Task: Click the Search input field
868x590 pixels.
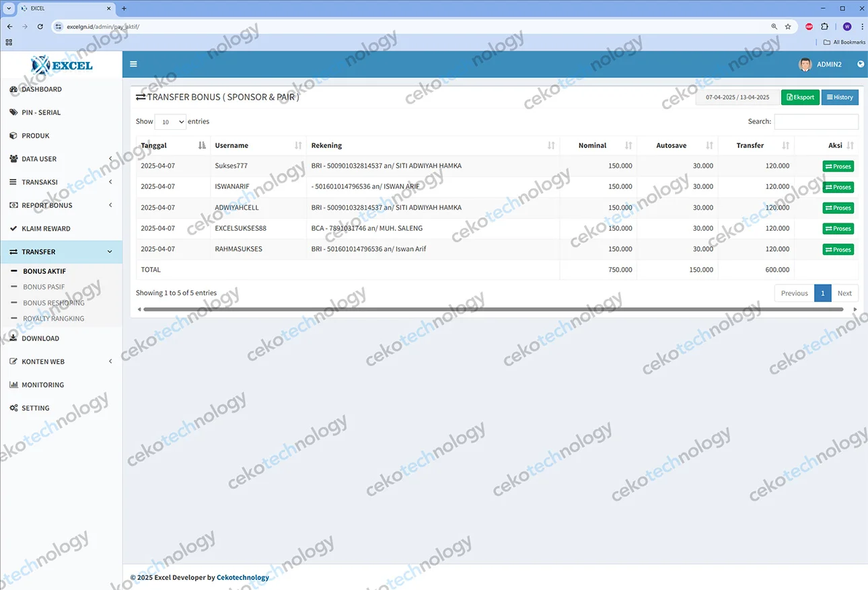Action: coord(816,122)
